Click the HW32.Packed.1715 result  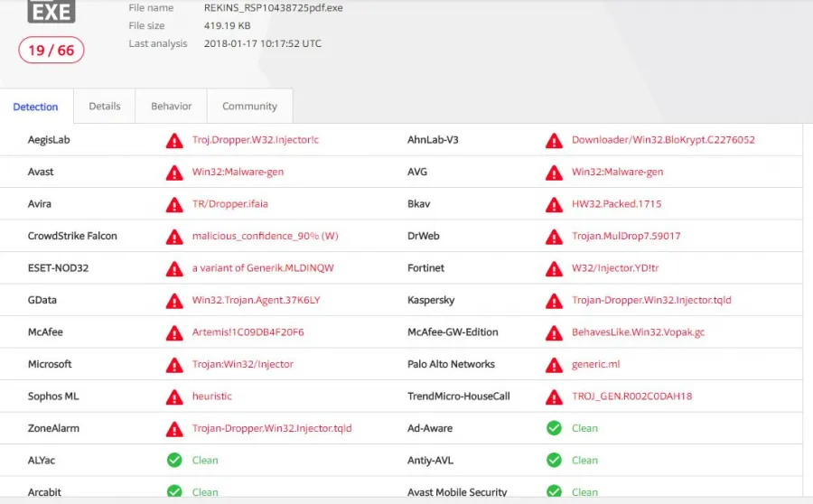pyautogui.click(x=616, y=204)
